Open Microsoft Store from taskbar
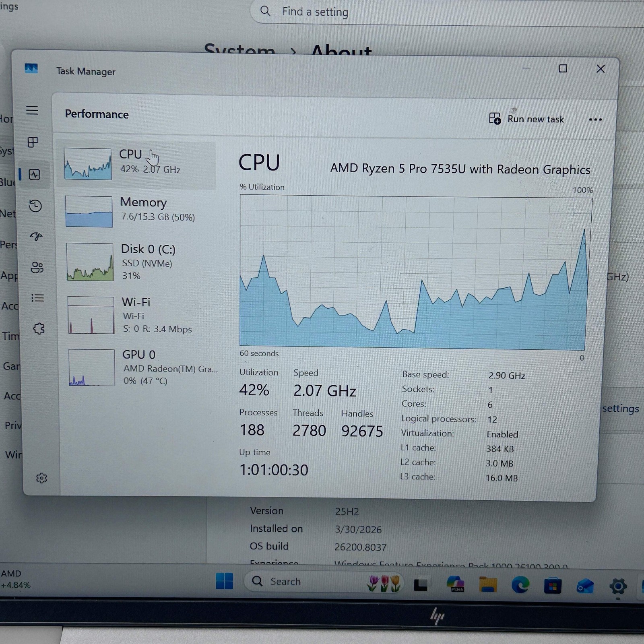 pyautogui.click(x=553, y=586)
